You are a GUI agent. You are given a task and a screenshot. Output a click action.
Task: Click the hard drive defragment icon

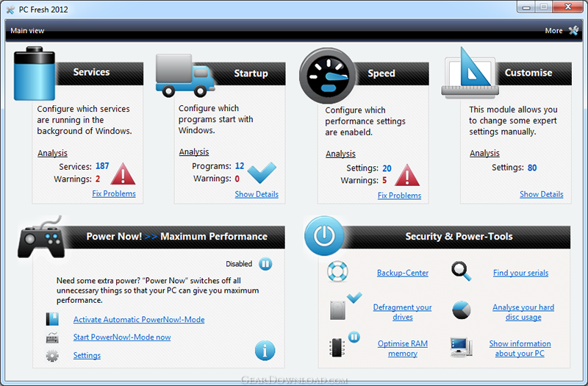(x=337, y=310)
